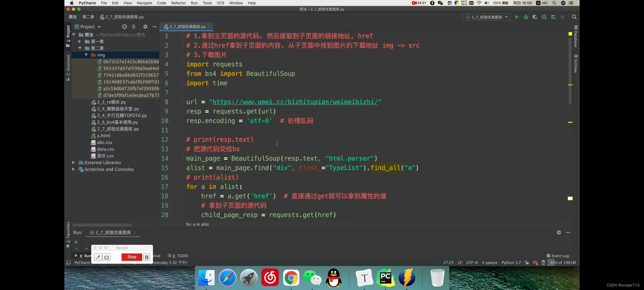The width and height of the screenshot is (644, 290).
Task: Open 2_6_bs4基本使用.py in project tree
Action: 117,122
